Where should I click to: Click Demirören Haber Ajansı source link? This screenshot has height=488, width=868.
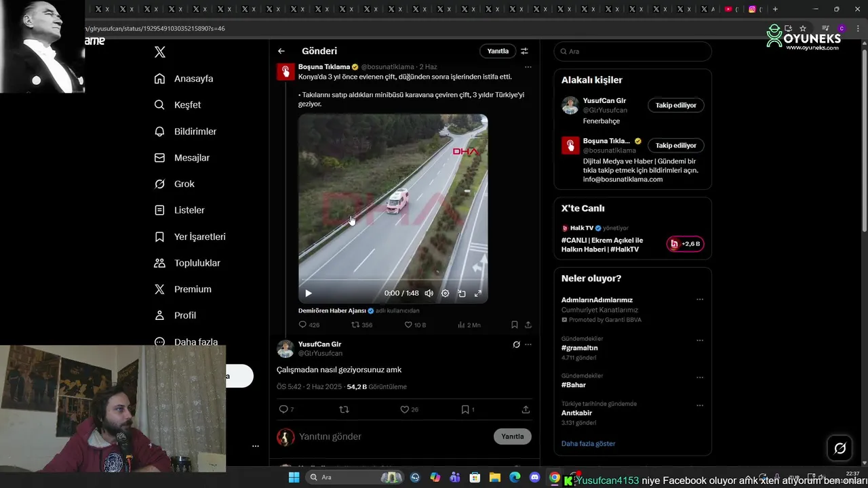pos(332,310)
